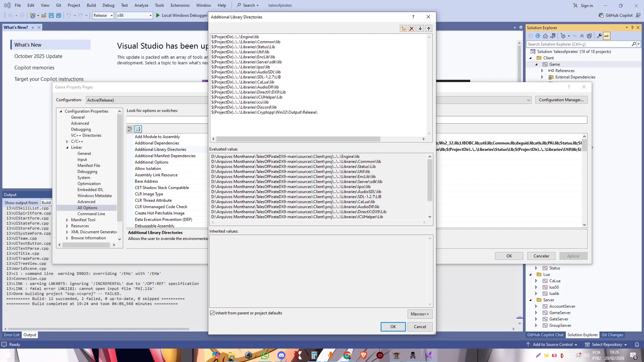Image resolution: width=644 pixels, height=362 pixels.
Task: Switch property list to alphabetical sort view
Action: [x=138, y=129]
